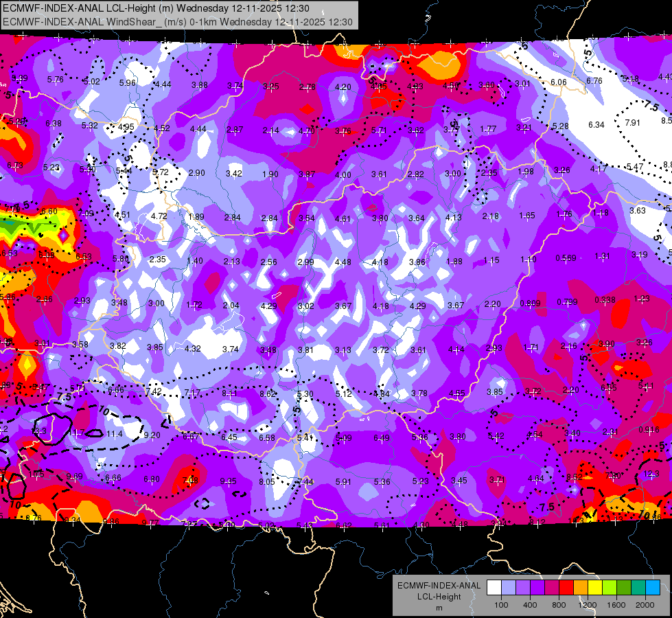Click 'LCL-Height' text in the legend box
Image resolution: width=672 pixels, height=618 pixels.
439,597
